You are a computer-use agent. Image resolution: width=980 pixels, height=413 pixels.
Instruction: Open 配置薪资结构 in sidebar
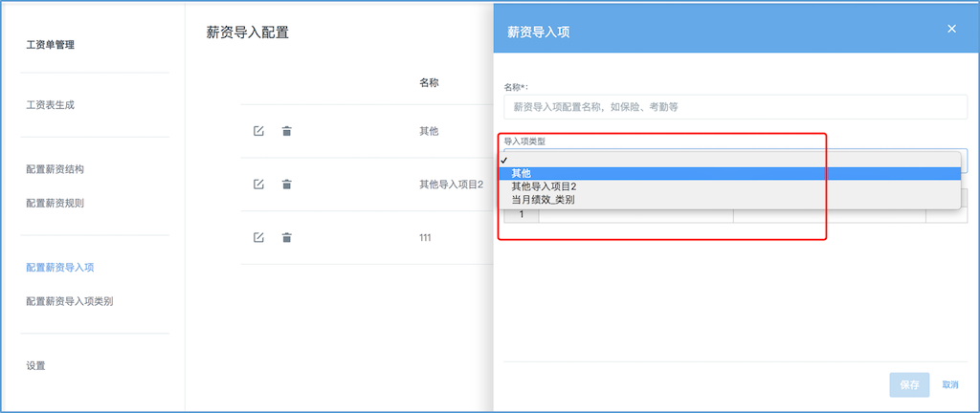(55, 169)
